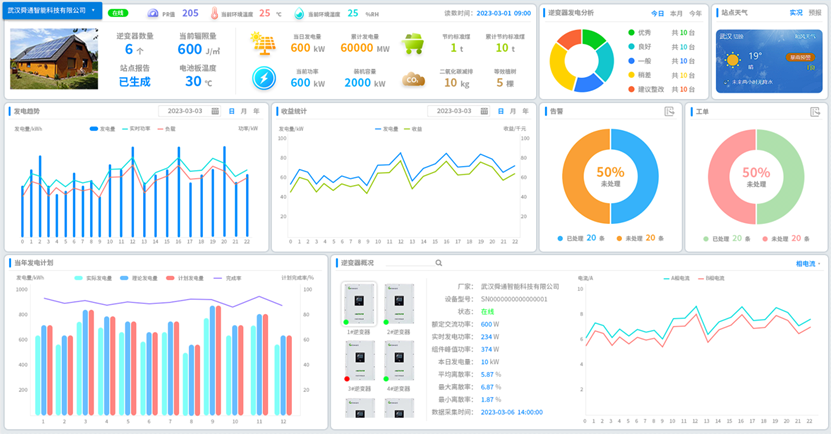Expand the 相电流 dropdown selector
The image size is (831, 434).
(808, 263)
